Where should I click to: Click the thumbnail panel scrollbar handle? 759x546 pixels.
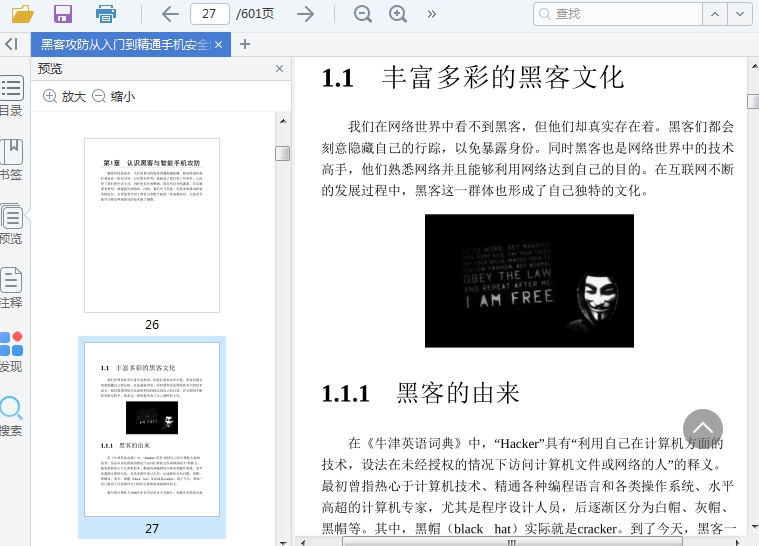pyautogui.click(x=283, y=153)
